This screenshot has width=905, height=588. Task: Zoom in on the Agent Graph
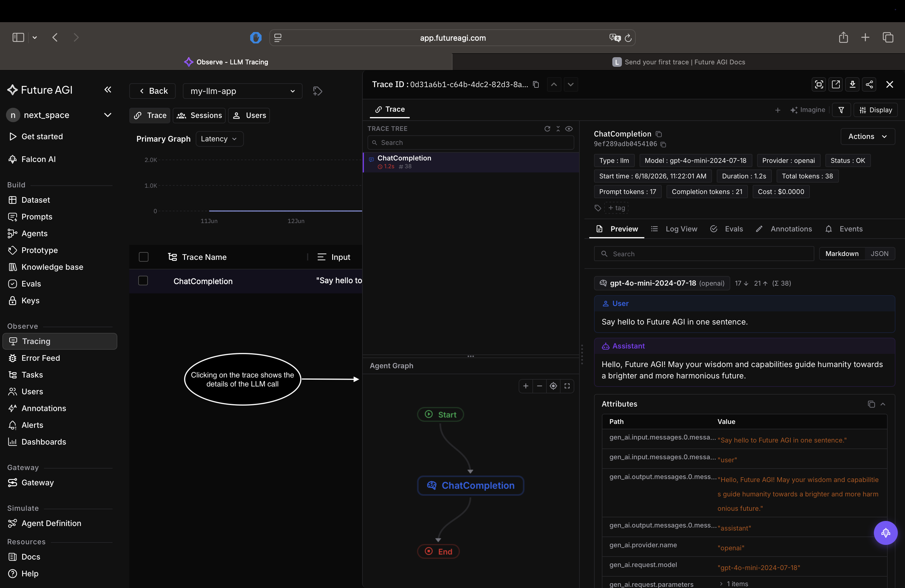(526, 386)
